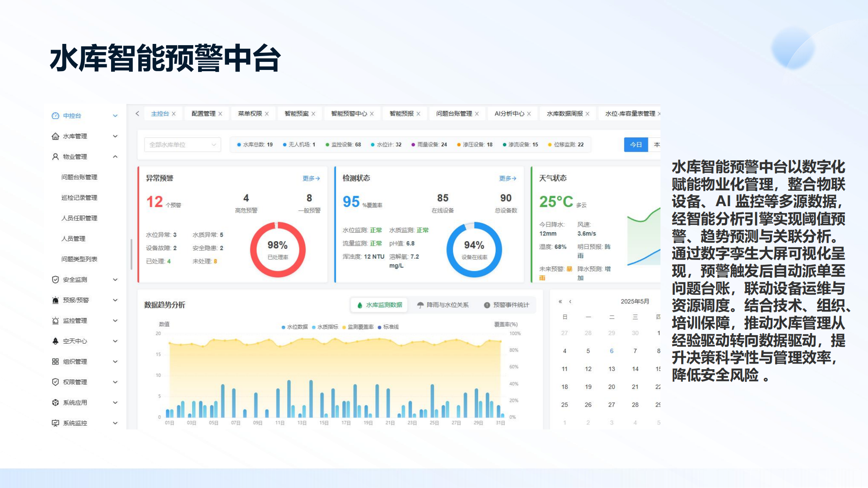Click the 中控台 dashboard icon in sidebar
868x488 pixels.
pos(55,116)
